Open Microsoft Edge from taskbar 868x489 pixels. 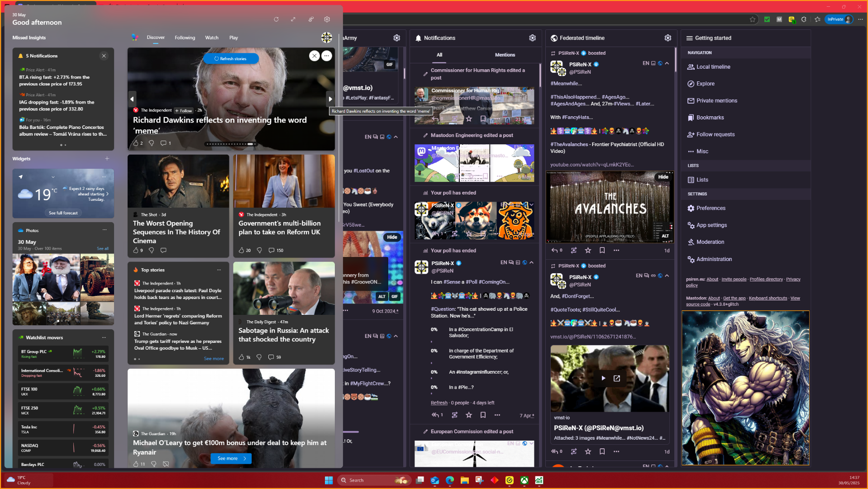coord(450,480)
